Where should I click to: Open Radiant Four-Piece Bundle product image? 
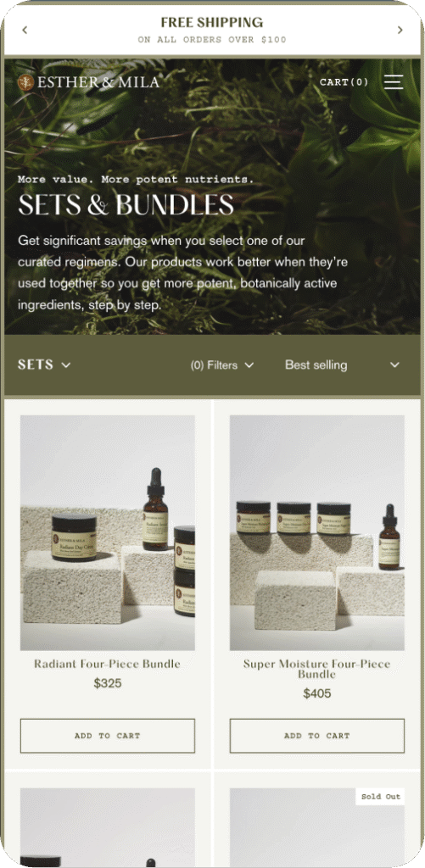108,532
